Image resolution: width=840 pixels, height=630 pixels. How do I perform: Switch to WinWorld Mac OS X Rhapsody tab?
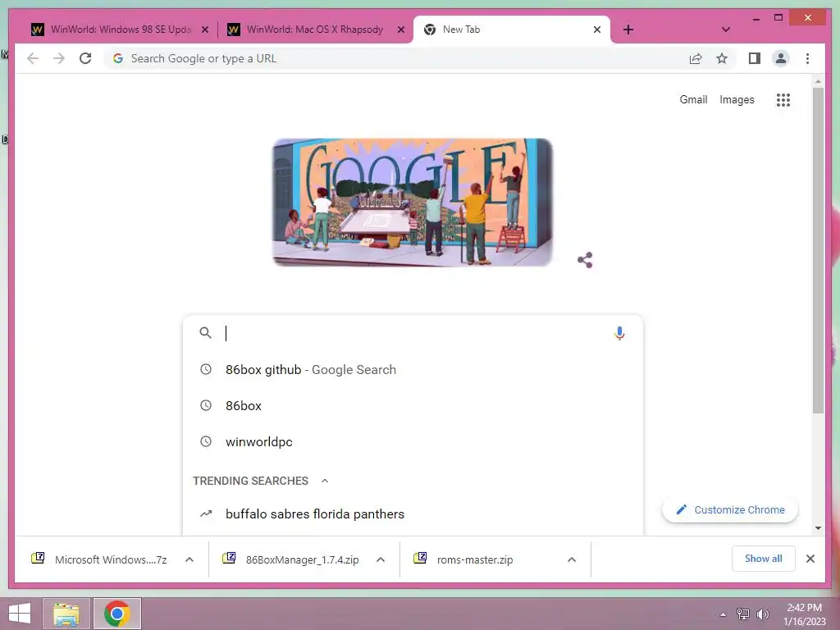click(x=315, y=30)
